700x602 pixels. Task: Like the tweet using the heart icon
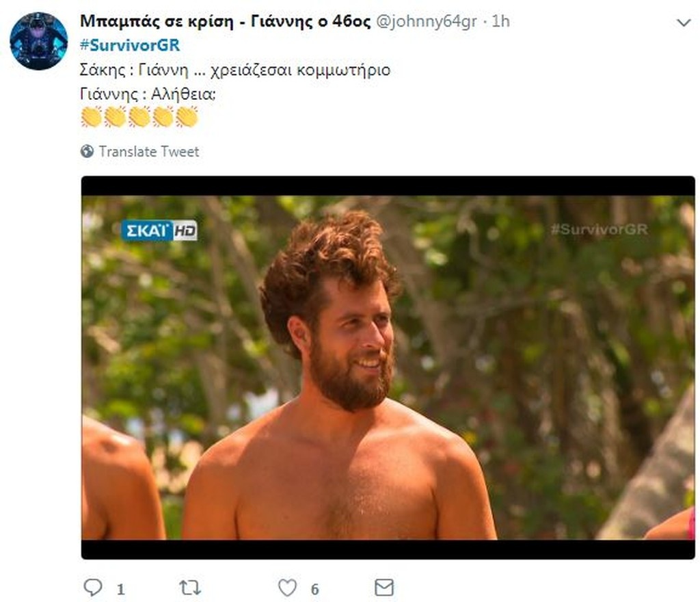click(286, 586)
